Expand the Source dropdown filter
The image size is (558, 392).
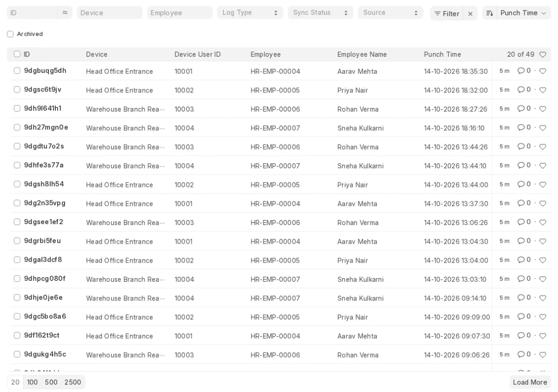tap(391, 13)
